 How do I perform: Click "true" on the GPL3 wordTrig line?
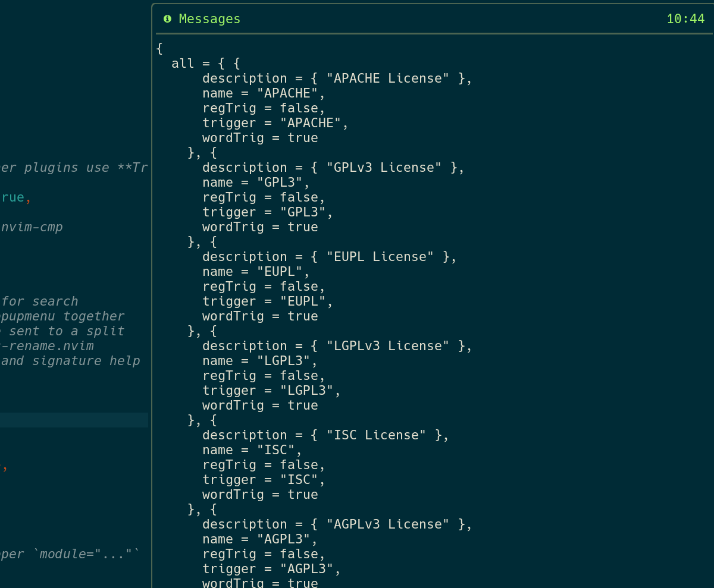click(303, 227)
